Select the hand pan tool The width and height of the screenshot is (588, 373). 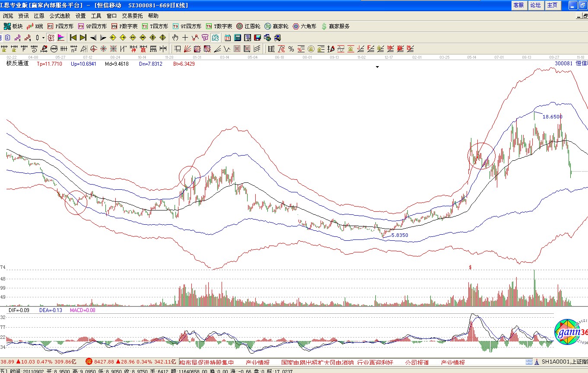click(175, 38)
